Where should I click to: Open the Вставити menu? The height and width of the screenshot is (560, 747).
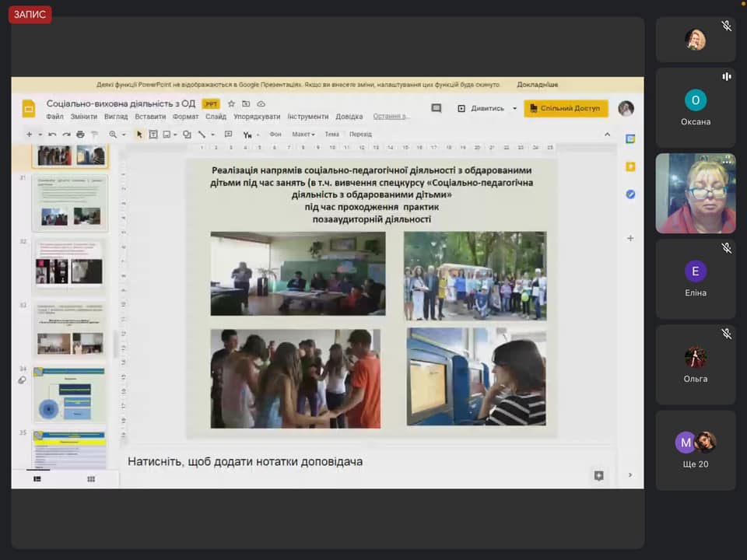[x=150, y=117]
